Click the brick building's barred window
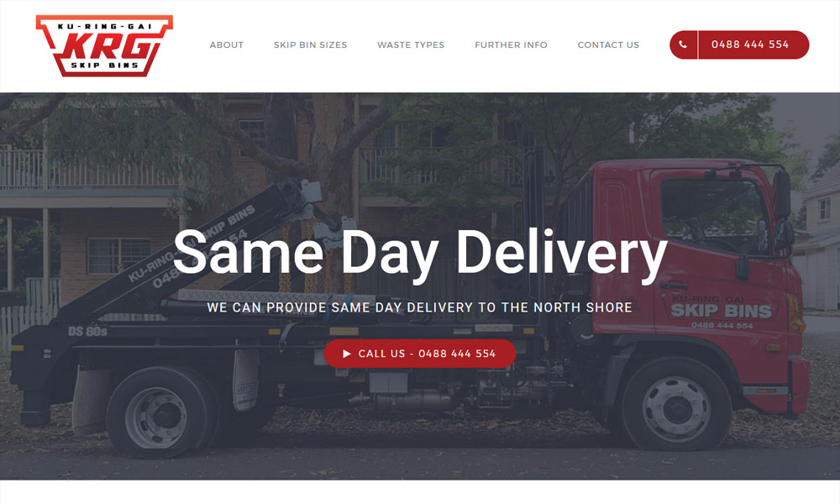The height and width of the screenshot is (504, 840). click(119, 255)
